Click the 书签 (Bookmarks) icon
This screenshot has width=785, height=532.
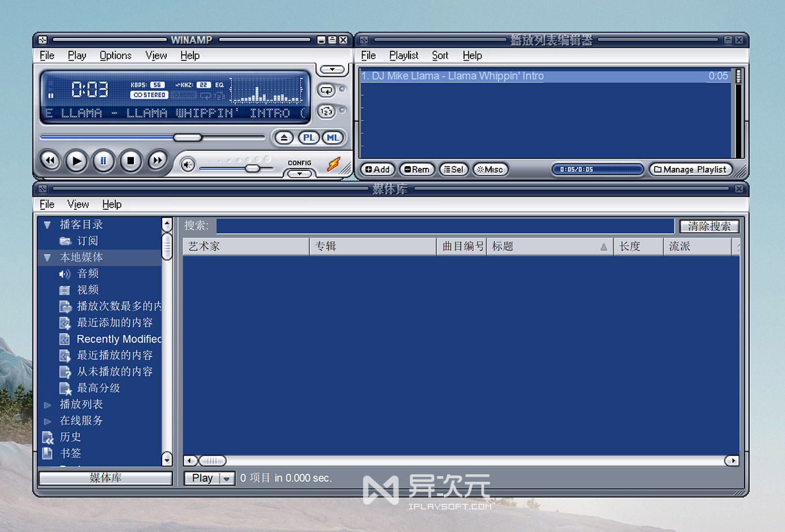click(x=47, y=453)
